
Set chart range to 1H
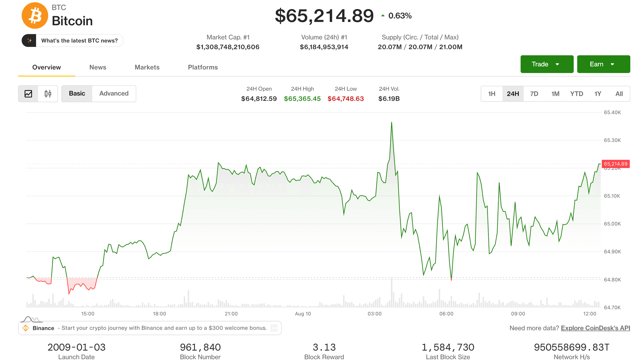[x=492, y=94]
